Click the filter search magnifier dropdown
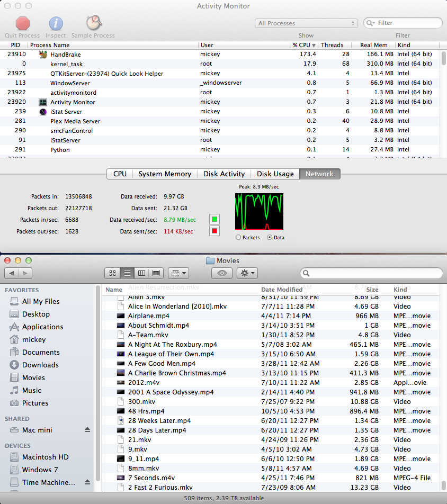Viewport: 447px width, 504px height. 371,23
